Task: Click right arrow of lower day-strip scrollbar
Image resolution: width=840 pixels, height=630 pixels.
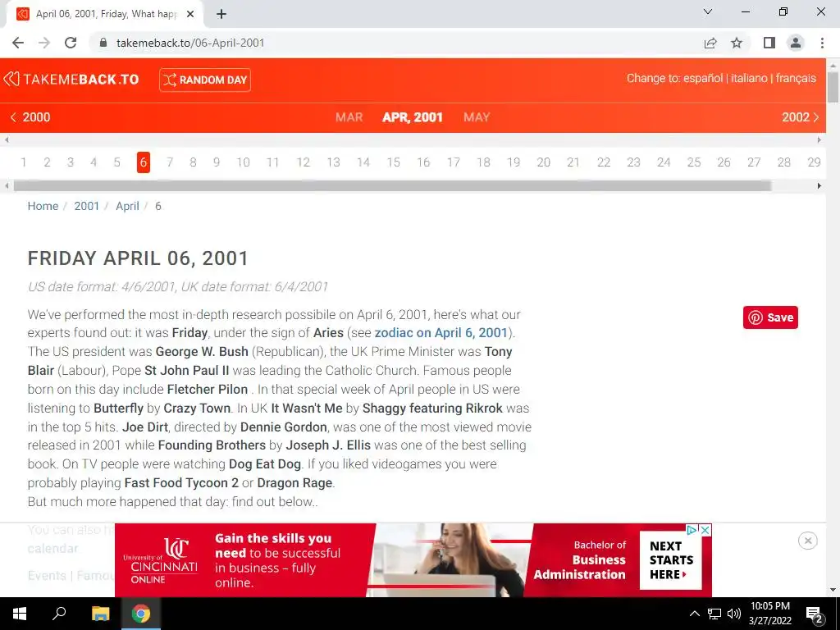Action: (819, 186)
